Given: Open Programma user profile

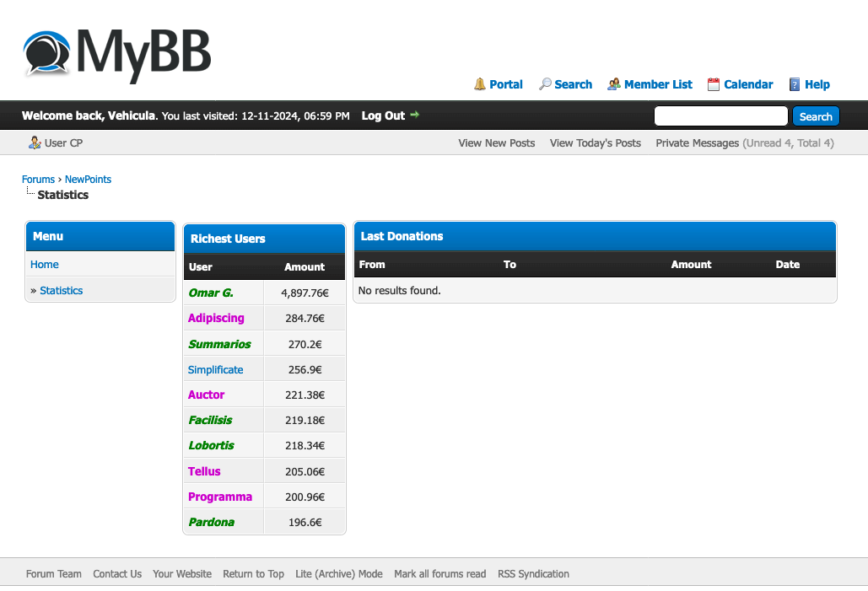Looking at the screenshot, I should [x=220, y=497].
